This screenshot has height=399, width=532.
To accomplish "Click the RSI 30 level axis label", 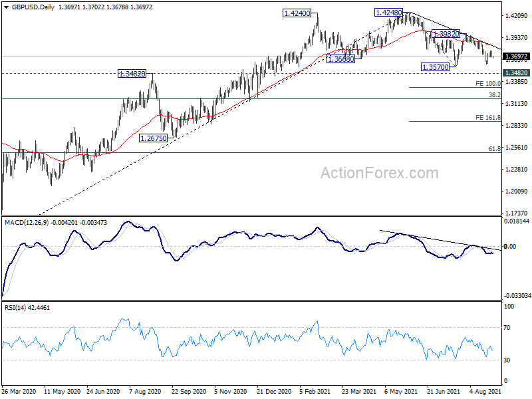I will [x=507, y=360].
